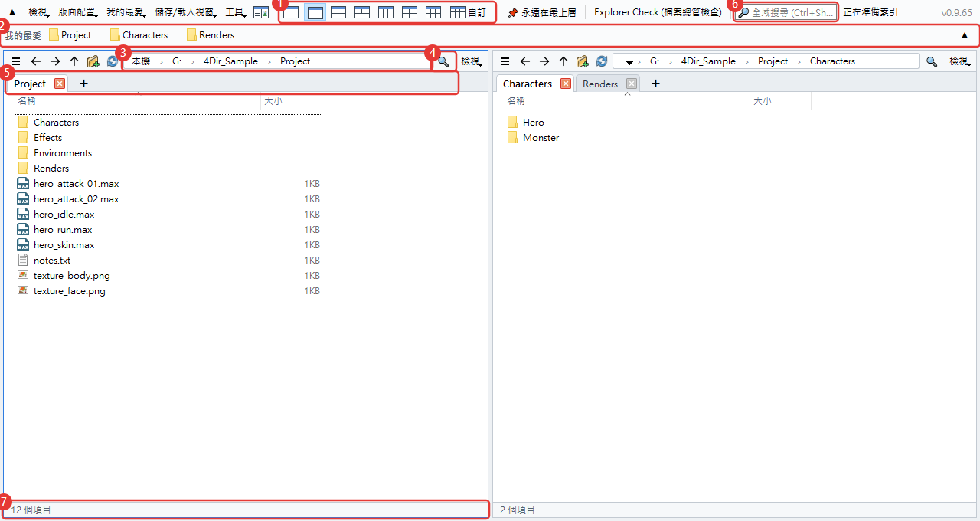The image size is (980, 521).
Task: Switch to the two-row horizontal split layout
Action: [338, 12]
